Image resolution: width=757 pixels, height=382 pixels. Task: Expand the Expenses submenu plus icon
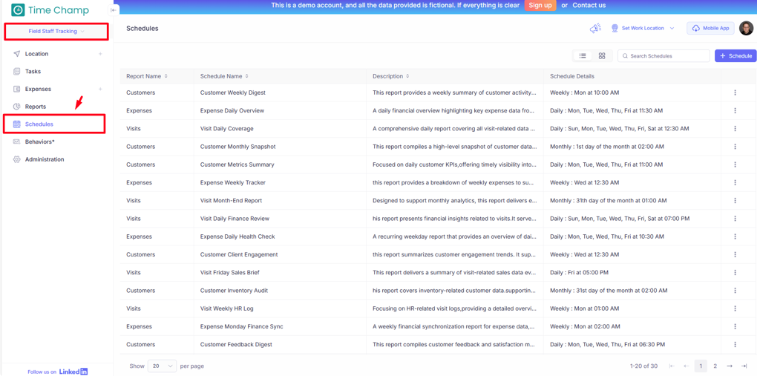[x=100, y=89]
